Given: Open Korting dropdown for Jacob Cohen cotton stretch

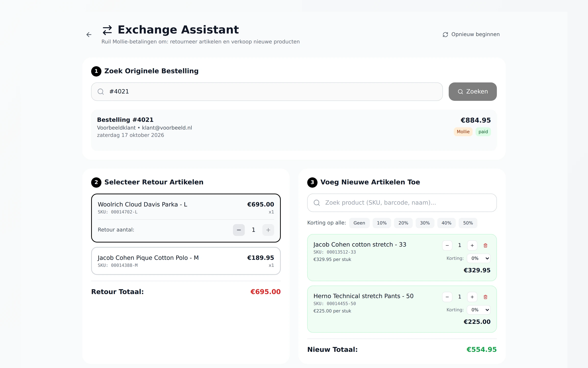Looking at the screenshot, I should [x=479, y=258].
